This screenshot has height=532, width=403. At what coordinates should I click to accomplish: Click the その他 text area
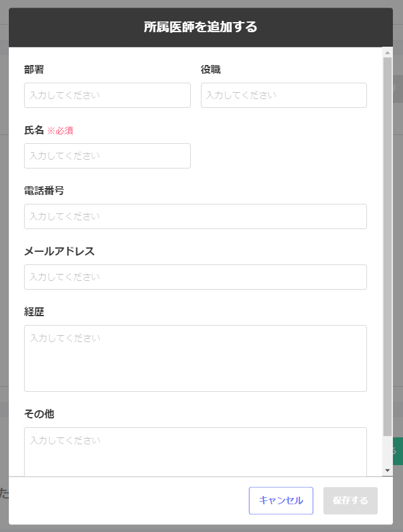pyautogui.click(x=196, y=452)
